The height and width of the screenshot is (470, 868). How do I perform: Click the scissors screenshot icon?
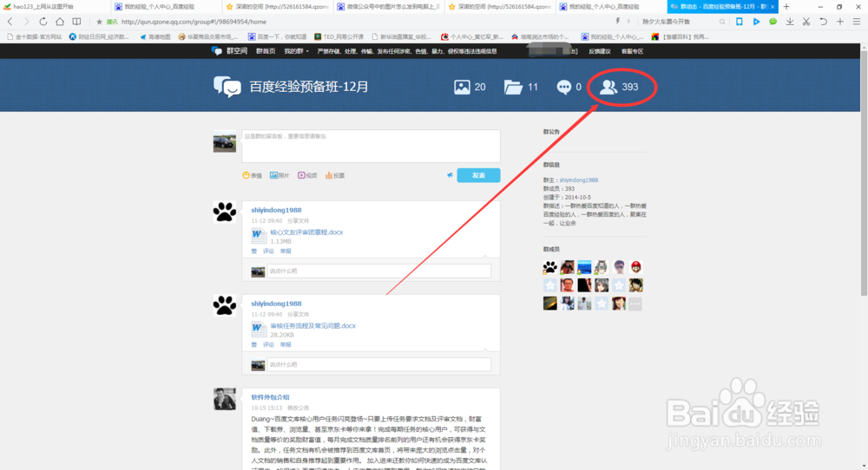point(806,22)
